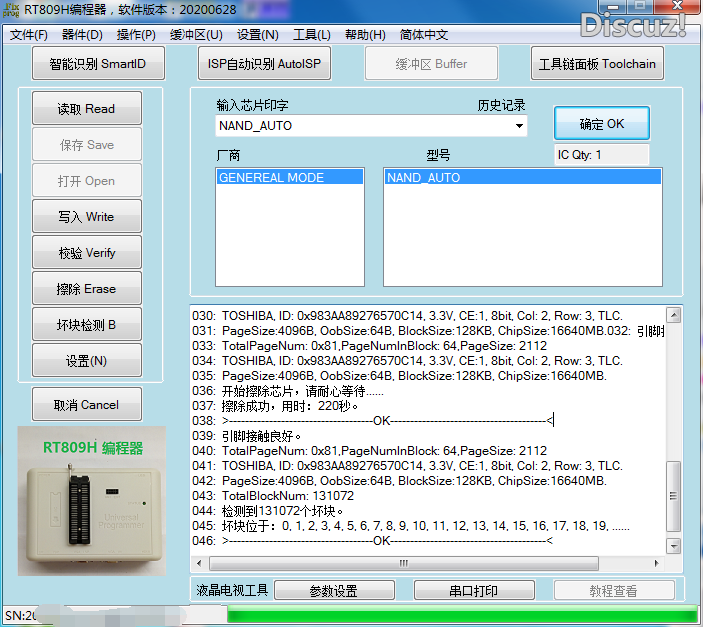Open the 文件(F) menu
This screenshot has height=627, width=703.
29,35
